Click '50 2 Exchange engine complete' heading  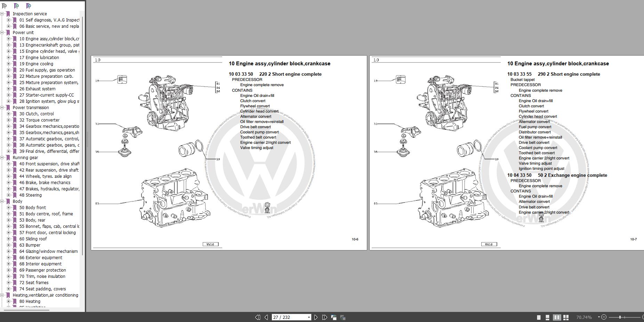tap(572, 175)
